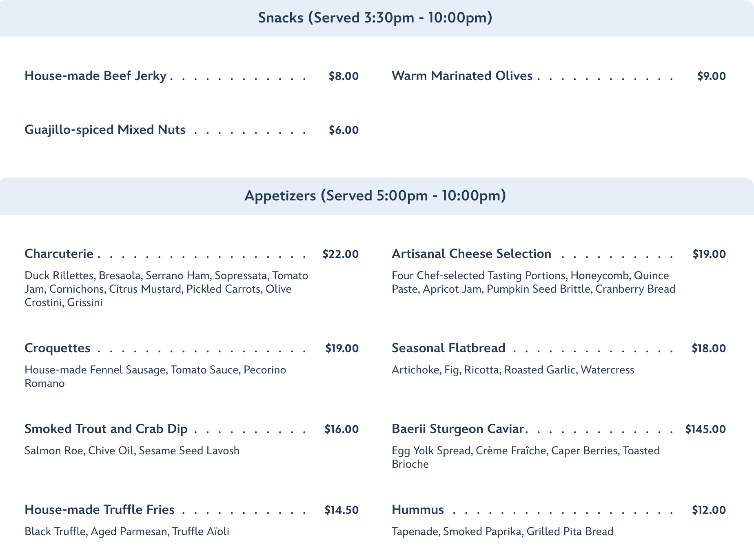This screenshot has height=560, width=754.
Task: Open the Seasonal Flatbread item
Action: click(448, 348)
